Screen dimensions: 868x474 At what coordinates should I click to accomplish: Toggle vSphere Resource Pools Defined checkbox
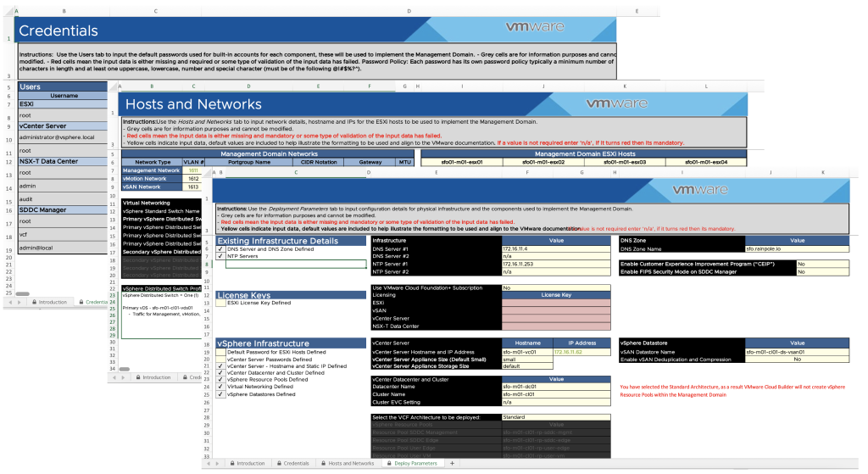(220, 380)
